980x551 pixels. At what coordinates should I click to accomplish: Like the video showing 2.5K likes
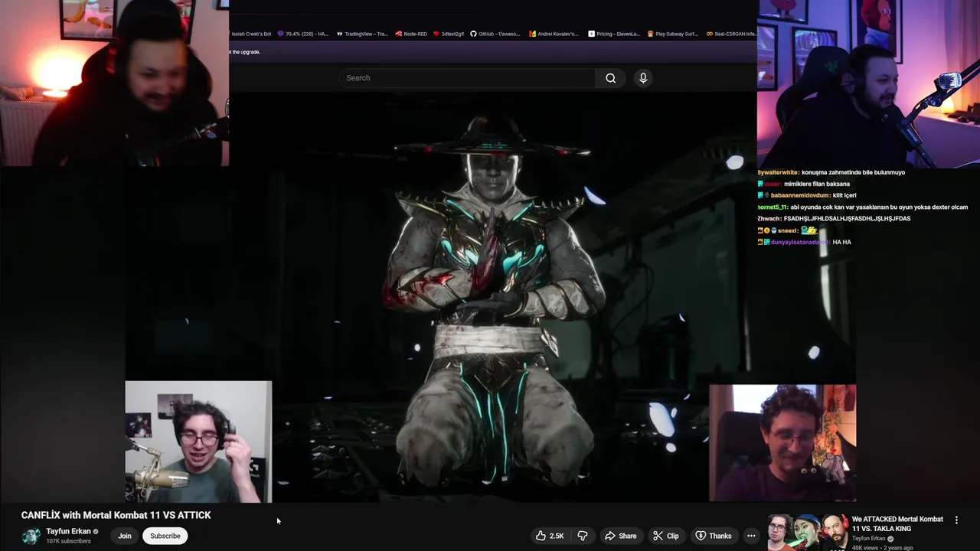tap(550, 536)
